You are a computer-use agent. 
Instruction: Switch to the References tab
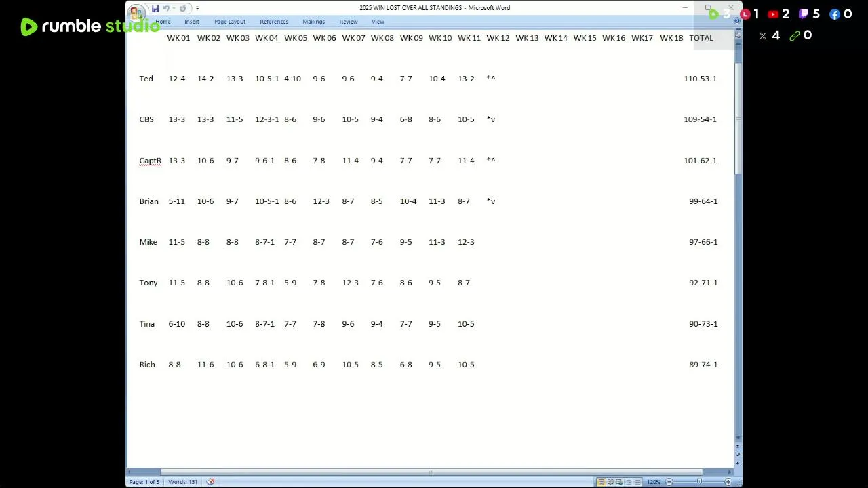click(274, 22)
